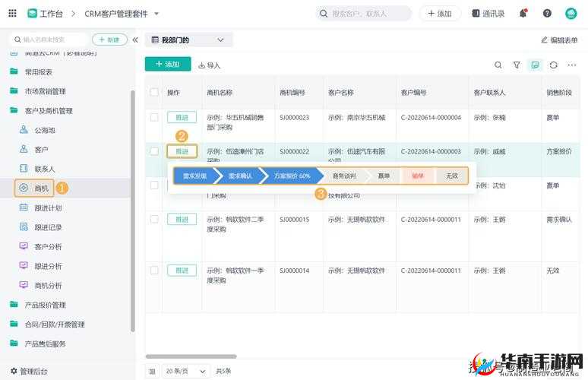Open the 我部门的 view dropdown
Viewport: 588px width, 380px height.
(x=188, y=40)
